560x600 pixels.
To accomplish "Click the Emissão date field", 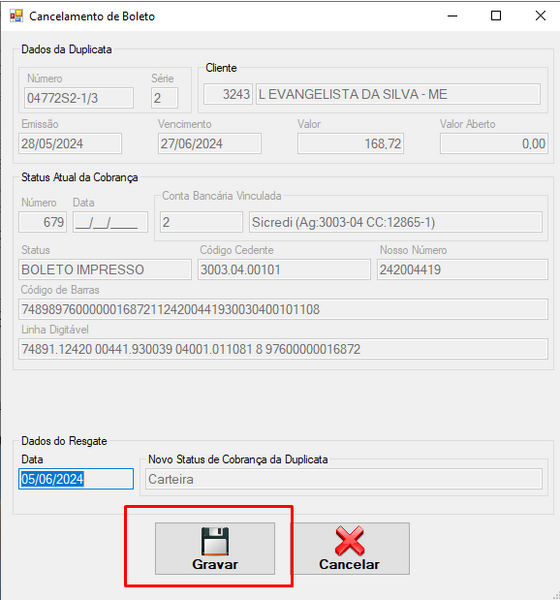I will coord(70,144).
